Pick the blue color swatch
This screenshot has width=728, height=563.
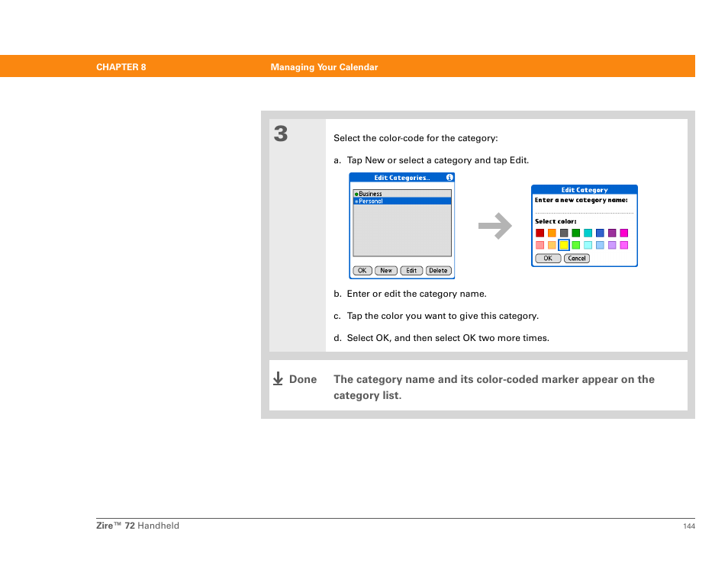tap(600, 233)
